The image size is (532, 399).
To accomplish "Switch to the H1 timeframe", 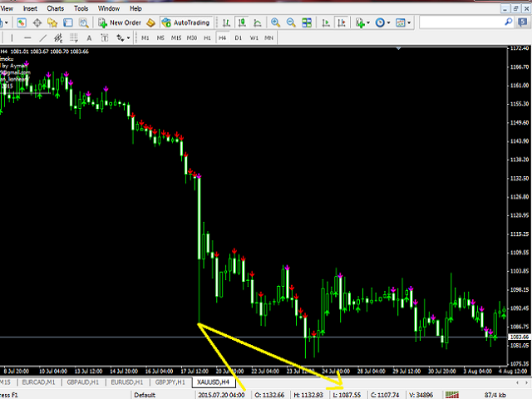I will (207, 38).
